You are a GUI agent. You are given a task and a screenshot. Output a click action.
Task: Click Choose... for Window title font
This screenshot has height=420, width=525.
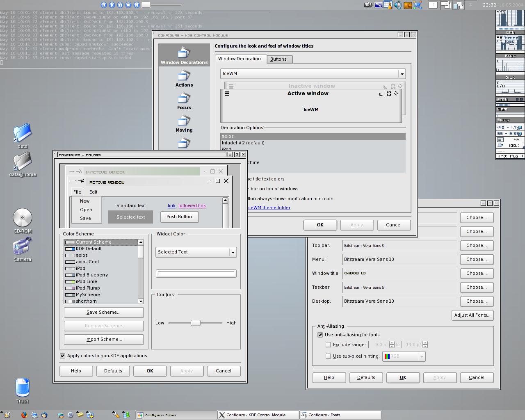[477, 273]
